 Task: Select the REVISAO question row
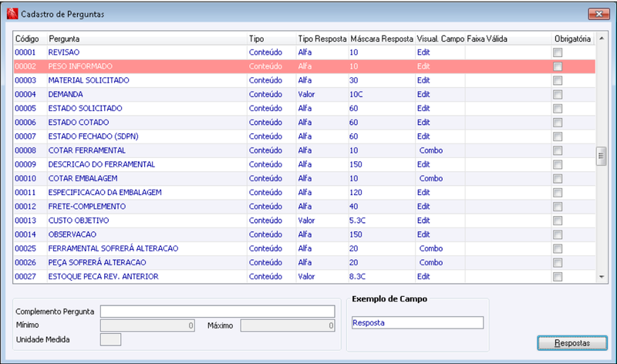[x=304, y=52]
